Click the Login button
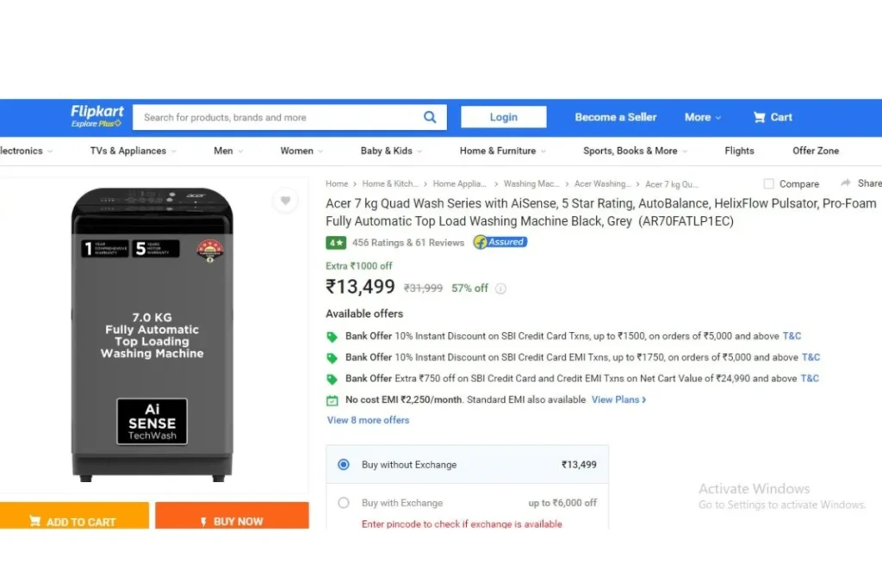This screenshot has width=882, height=588. [x=503, y=117]
